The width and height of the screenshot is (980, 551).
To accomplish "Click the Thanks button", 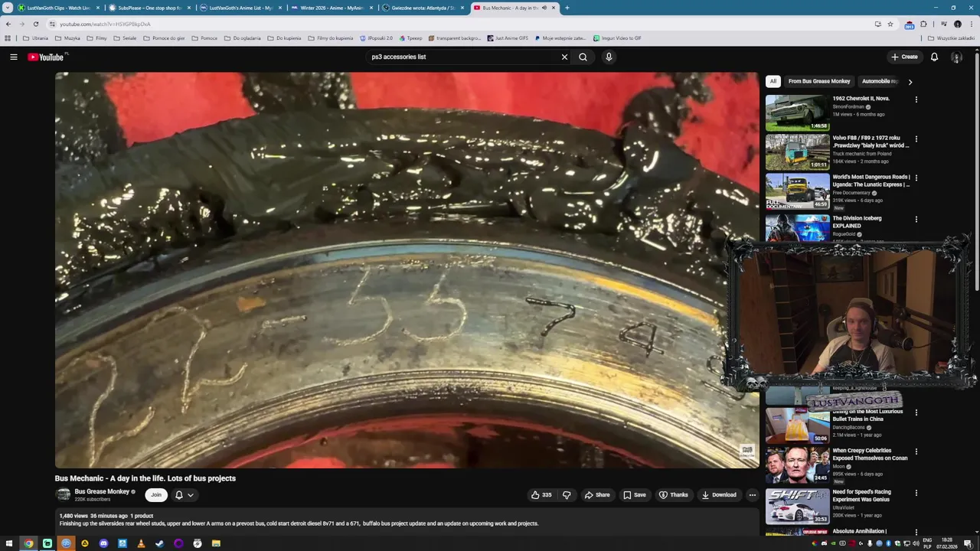I will (x=674, y=494).
